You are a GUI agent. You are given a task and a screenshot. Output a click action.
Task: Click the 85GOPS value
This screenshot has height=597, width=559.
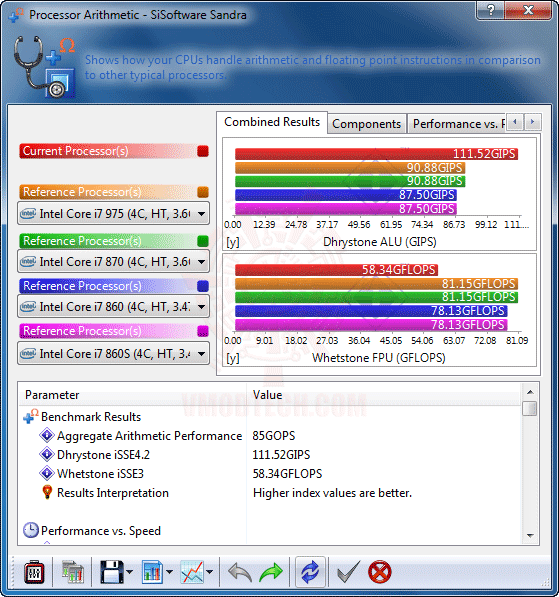(274, 436)
